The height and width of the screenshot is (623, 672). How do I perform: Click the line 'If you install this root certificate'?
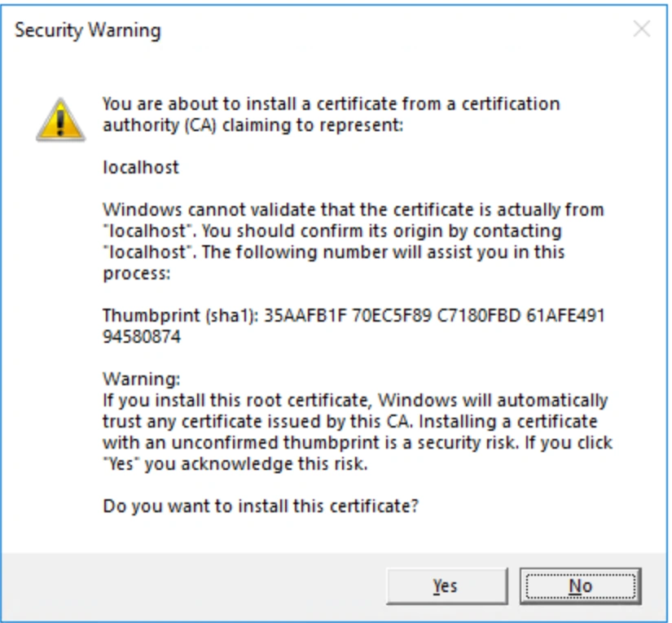(355, 400)
